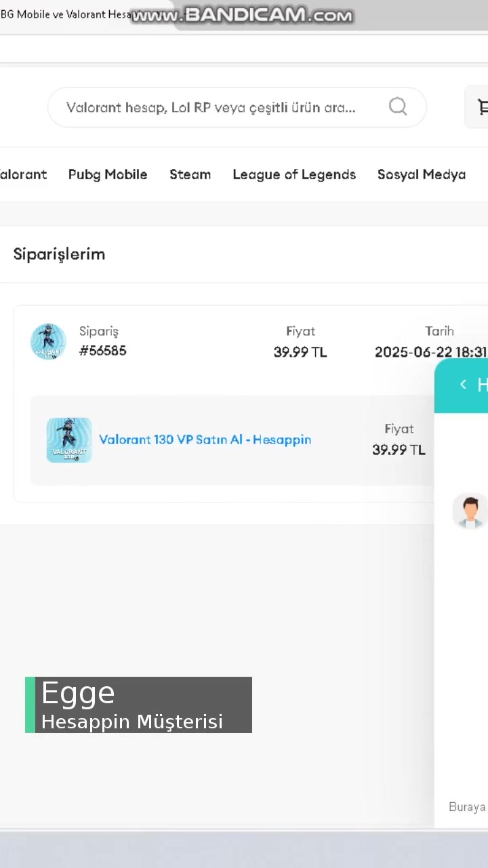Click the customer avatar in the chat panel
The height and width of the screenshot is (868, 488).
[x=470, y=511]
